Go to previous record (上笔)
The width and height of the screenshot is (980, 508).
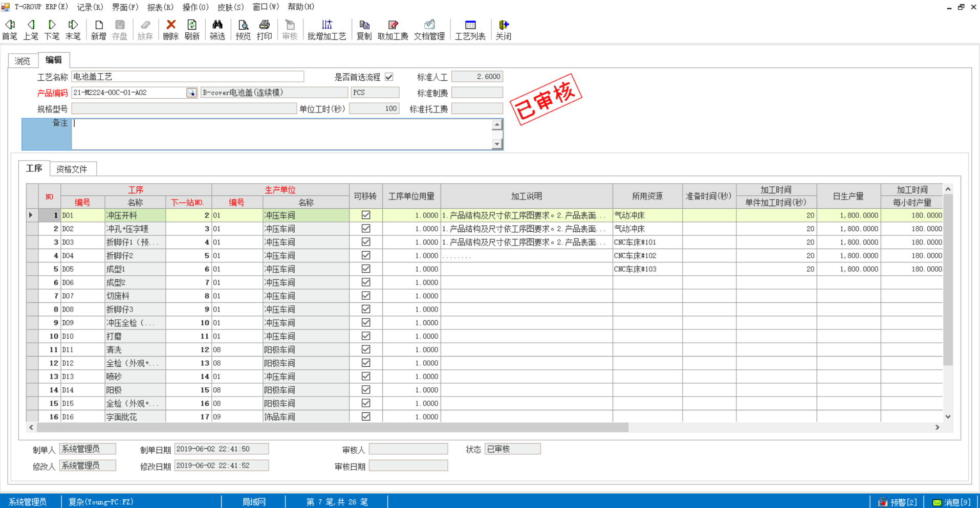[31, 30]
